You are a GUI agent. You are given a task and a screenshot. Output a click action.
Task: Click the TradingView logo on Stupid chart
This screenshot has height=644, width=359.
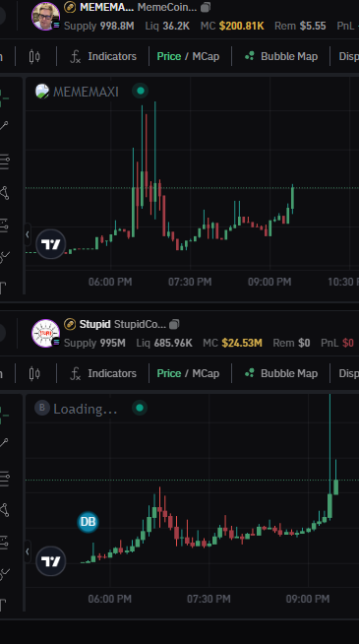(51, 561)
